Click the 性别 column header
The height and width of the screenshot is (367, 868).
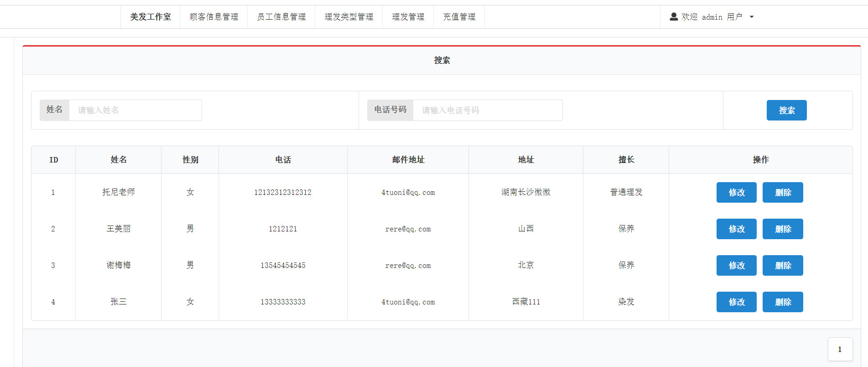(x=190, y=160)
